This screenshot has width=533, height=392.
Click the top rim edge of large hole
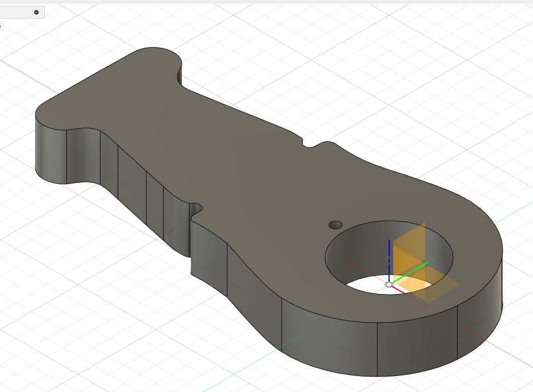(389, 222)
